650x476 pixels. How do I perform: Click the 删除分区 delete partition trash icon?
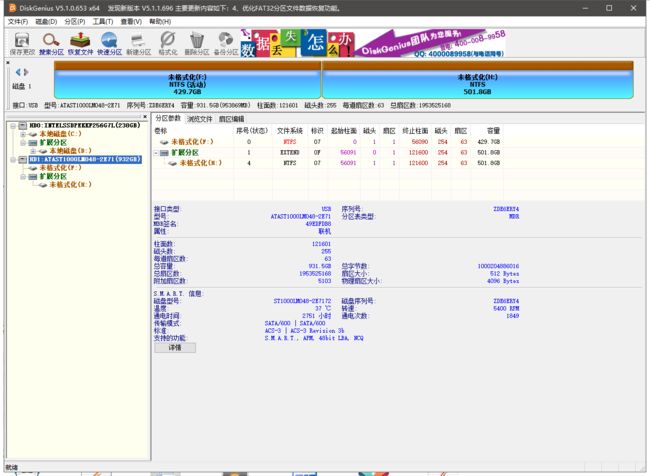[x=196, y=44]
